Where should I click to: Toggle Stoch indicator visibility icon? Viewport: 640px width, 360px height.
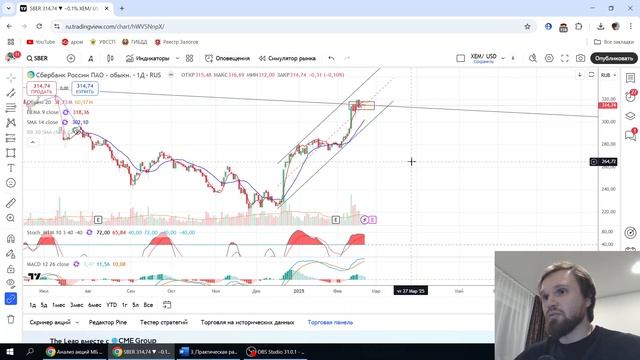point(89,232)
